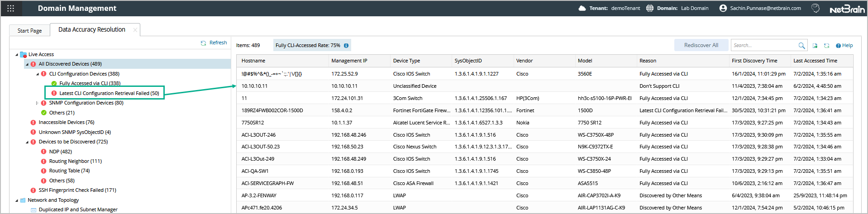Click the Tenant cloud icon
The width and height of the screenshot is (868, 214).
[x=582, y=8]
